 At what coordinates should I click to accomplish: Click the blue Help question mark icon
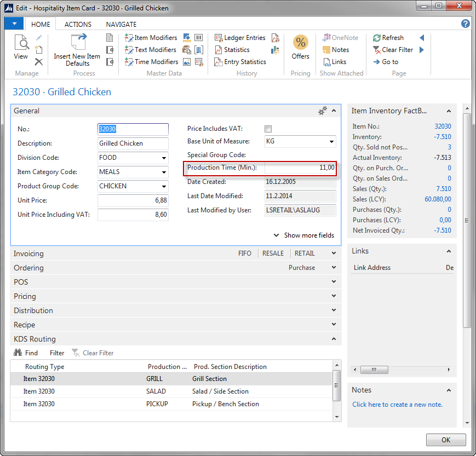(465, 24)
